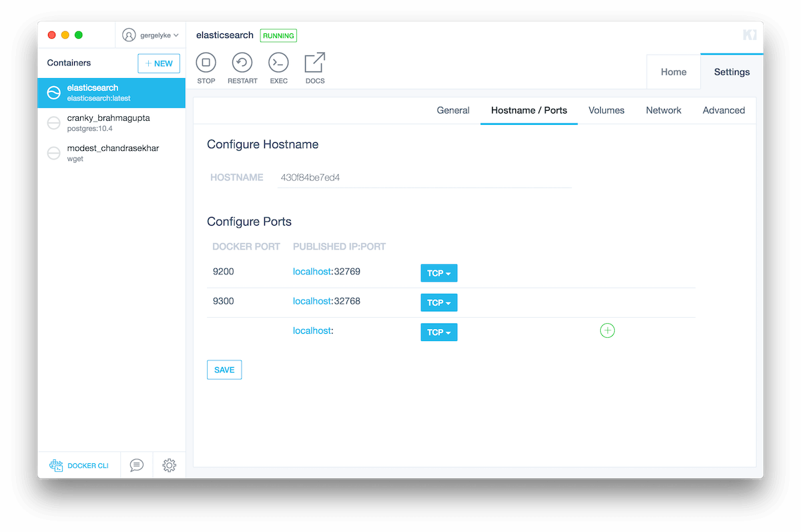The height and width of the screenshot is (532, 801).
Task: Open the feedback chat icon
Action: click(136, 465)
